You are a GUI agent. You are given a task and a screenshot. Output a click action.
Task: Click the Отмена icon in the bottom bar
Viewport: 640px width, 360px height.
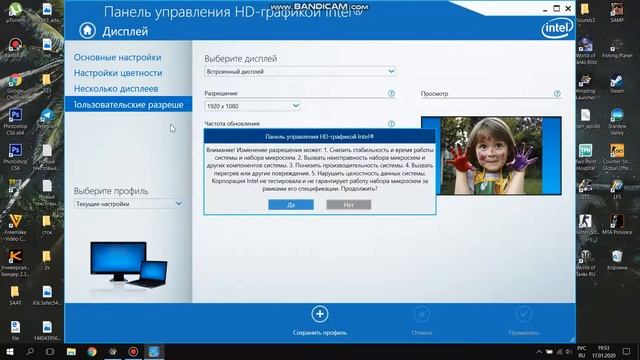click(422, 314)
